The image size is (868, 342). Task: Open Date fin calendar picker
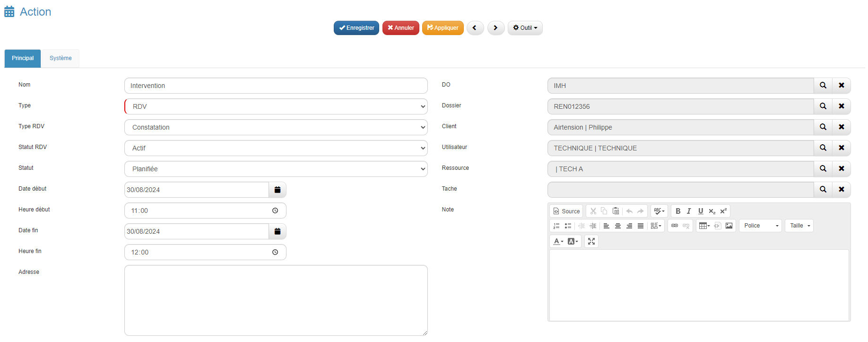278,231
